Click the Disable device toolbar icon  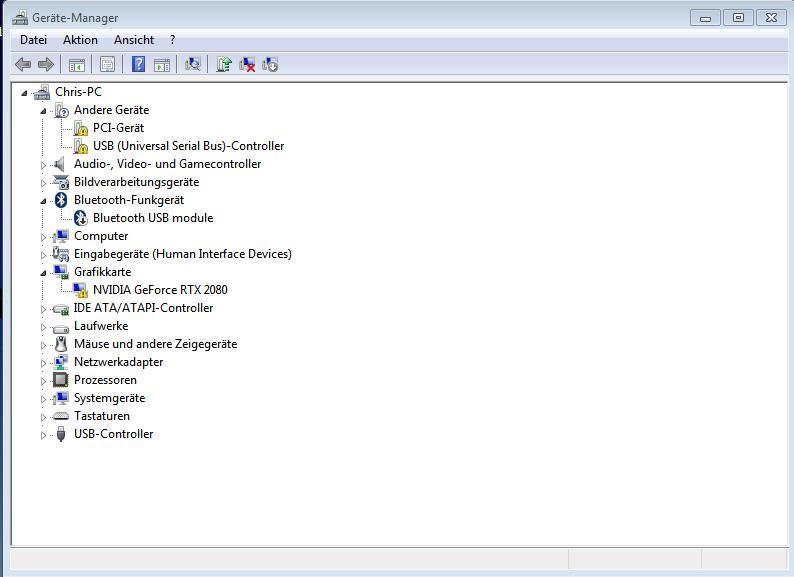pyautogui.click(x=270, y=64)
